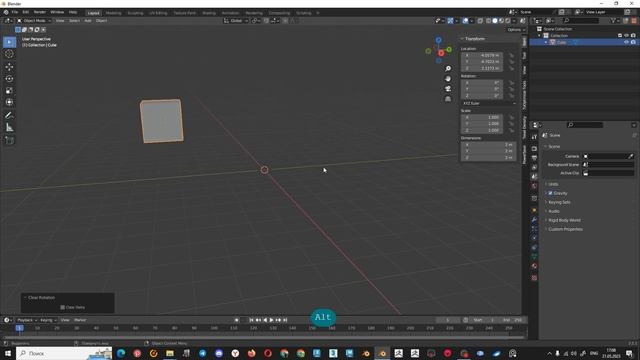This screenshot has height=360, width=640.
Task: Expand the Keying Sets panel
Action: click(x=559, y=202)
